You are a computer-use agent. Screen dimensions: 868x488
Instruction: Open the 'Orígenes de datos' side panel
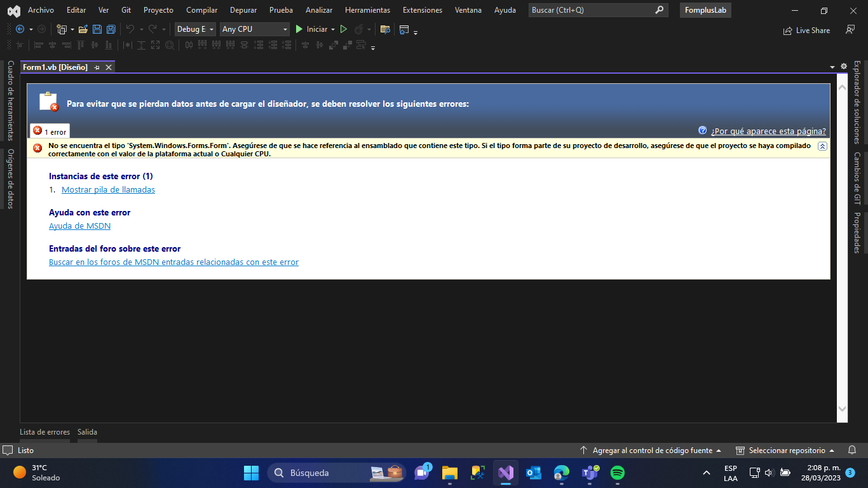click(10, 179)
